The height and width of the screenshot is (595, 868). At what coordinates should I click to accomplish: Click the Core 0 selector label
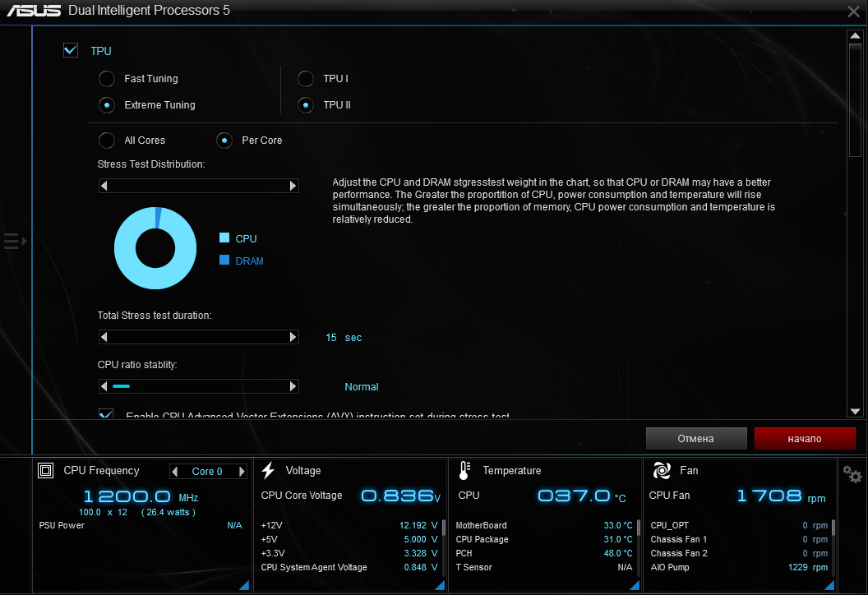pyautogui.click(x=207, y=472)
